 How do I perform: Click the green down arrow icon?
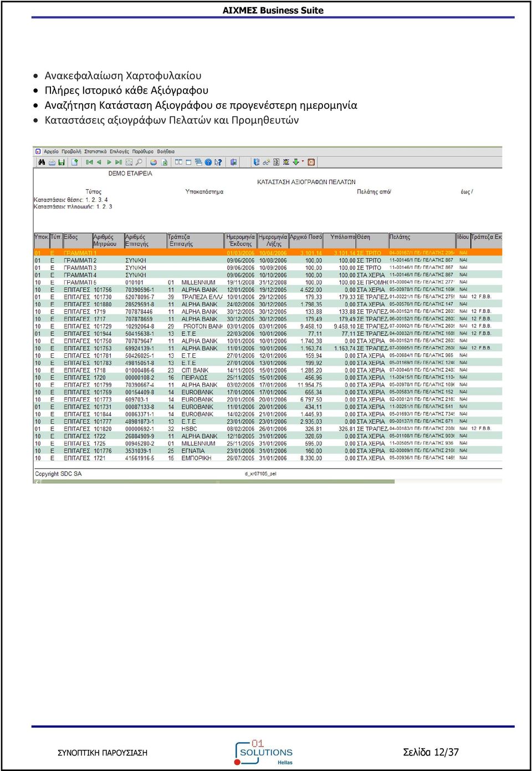(x=296, y=163)
